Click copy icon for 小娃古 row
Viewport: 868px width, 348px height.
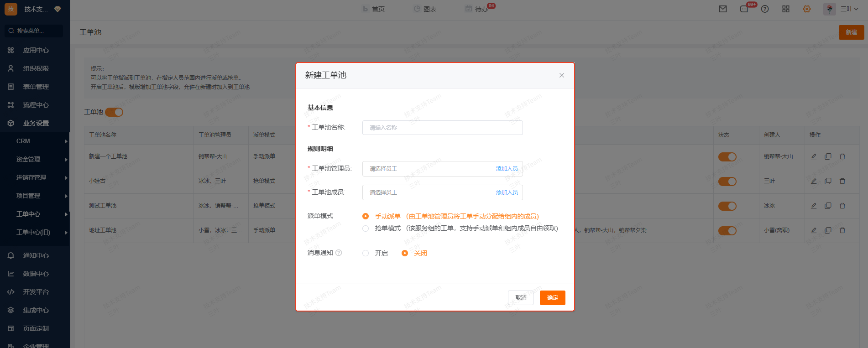click(828, 181)
